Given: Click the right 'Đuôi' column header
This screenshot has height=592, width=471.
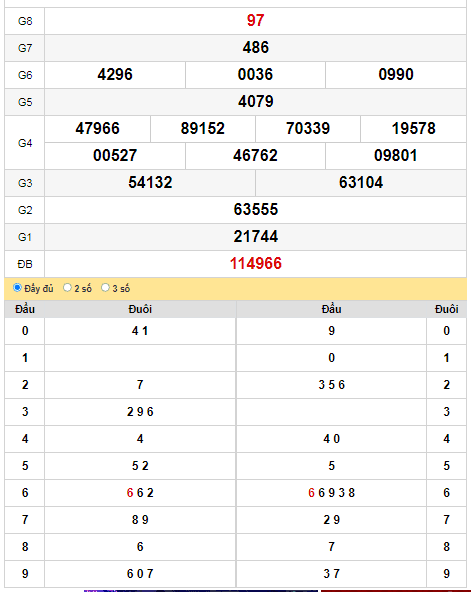Looking at the screenshot, I should 446,309.
